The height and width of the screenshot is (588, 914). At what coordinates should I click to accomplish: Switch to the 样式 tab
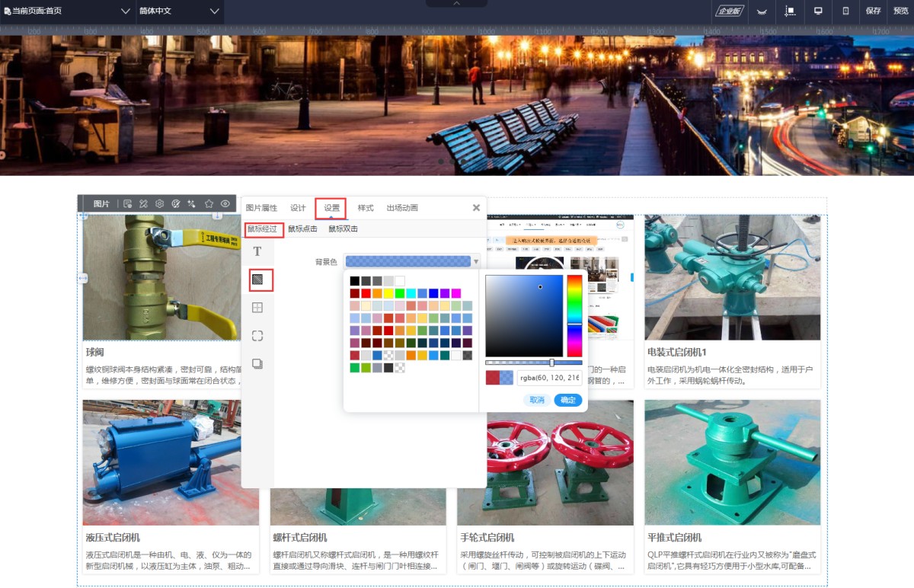(366, 208)
